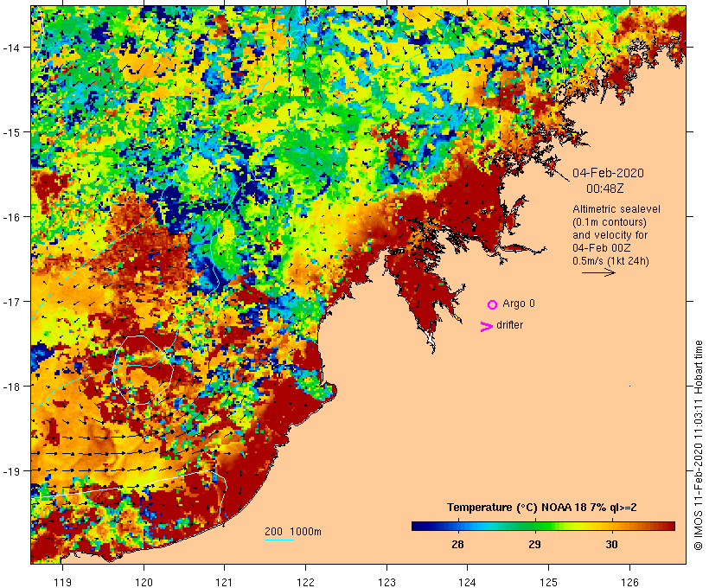Viewport: 709px width, 588px height.
Task: Click the 125 longitude axis label
Action: [548, 582]
